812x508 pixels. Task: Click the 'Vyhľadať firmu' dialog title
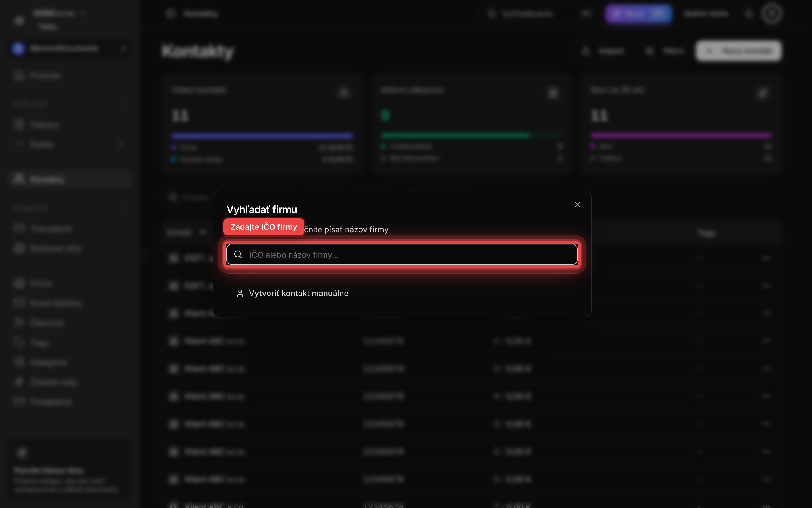[x=262, y=209]
